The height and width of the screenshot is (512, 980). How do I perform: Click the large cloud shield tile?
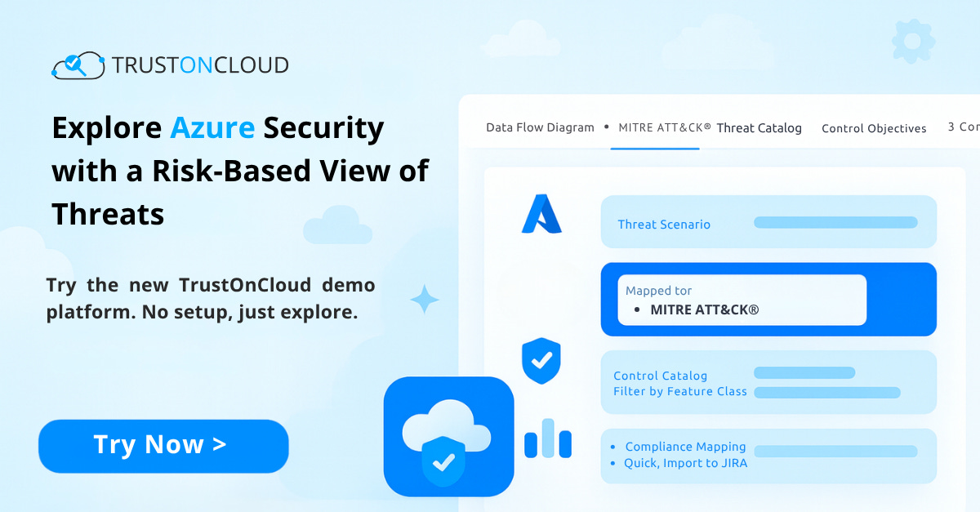(448, 436)
